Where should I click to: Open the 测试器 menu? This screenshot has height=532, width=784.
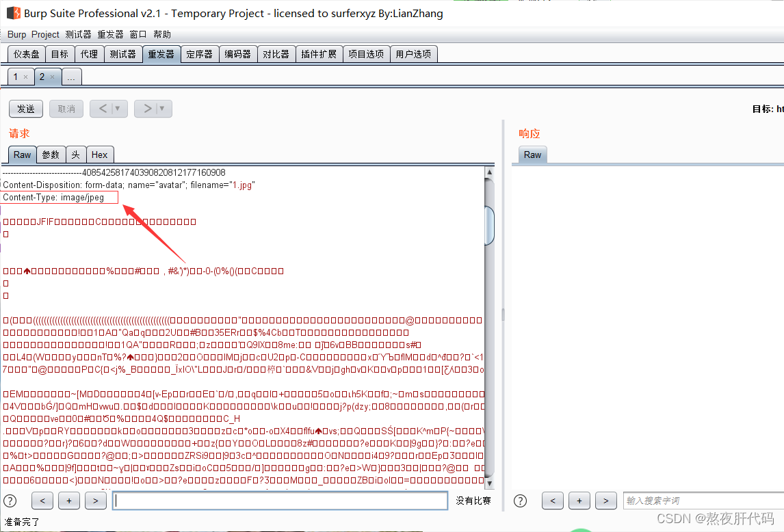(x=78, y=34)
